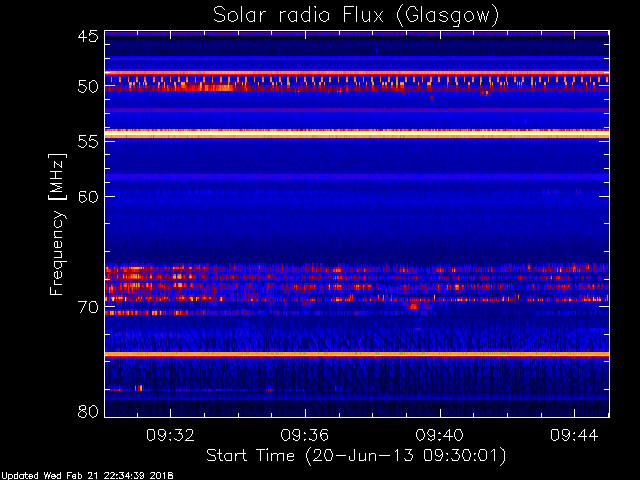Click the 09:40 time tick label
Screen dimensions: 640x480
(440, 435)
